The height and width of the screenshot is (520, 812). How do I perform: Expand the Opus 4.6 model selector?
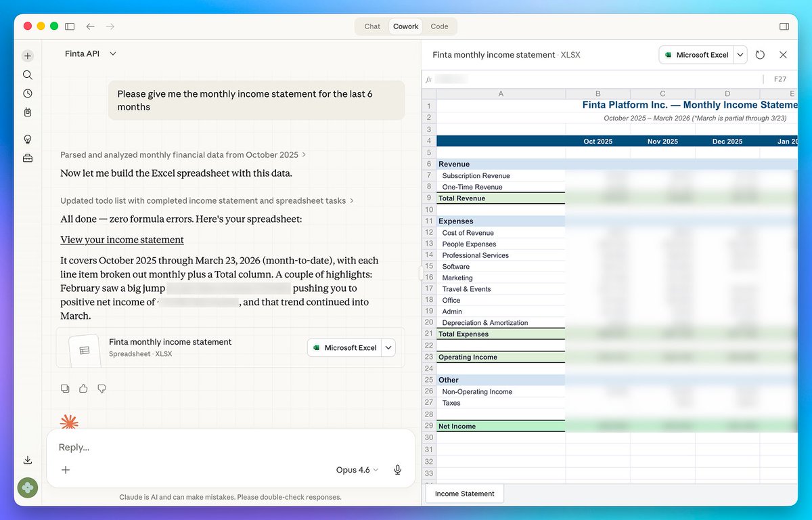tap(357, 470)
